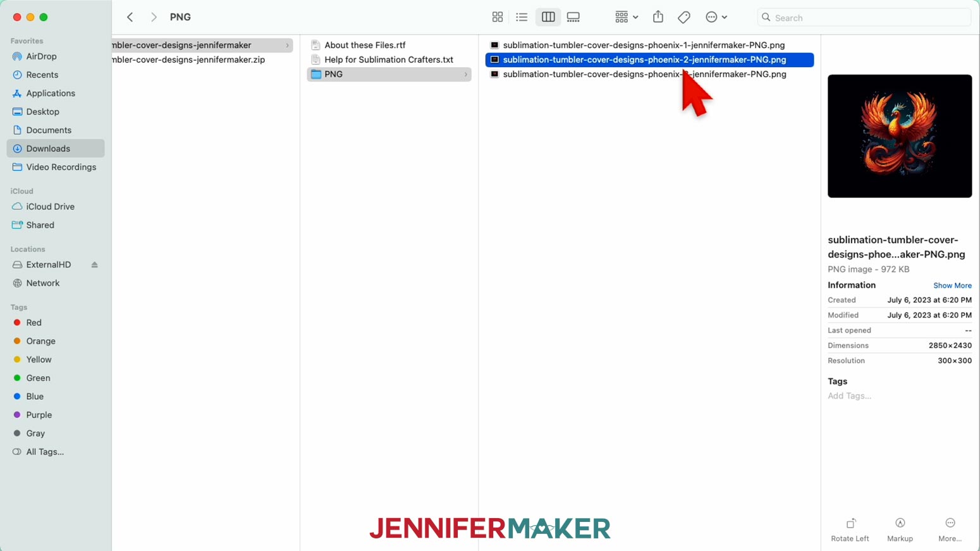Switch to list view
Image resolution: width=980 pixels, height=551 pixels.
tap(522, 17)
